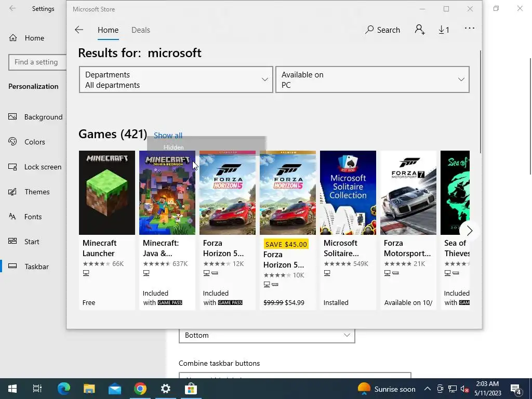Switch to Microsoft Store taskbar icon
Screen dimensions: 532x399
191,389
